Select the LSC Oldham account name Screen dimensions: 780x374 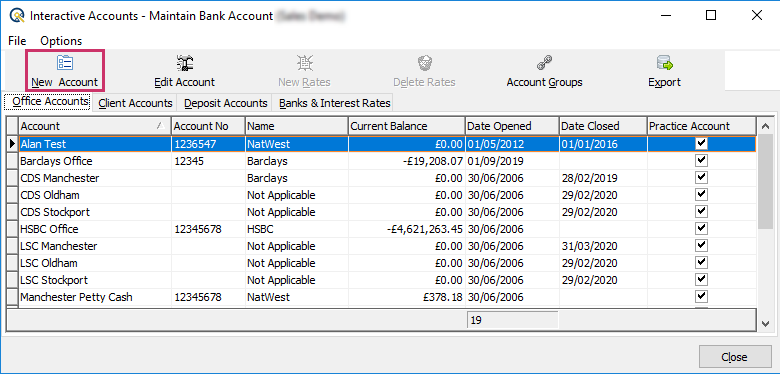tap(49, 262)
